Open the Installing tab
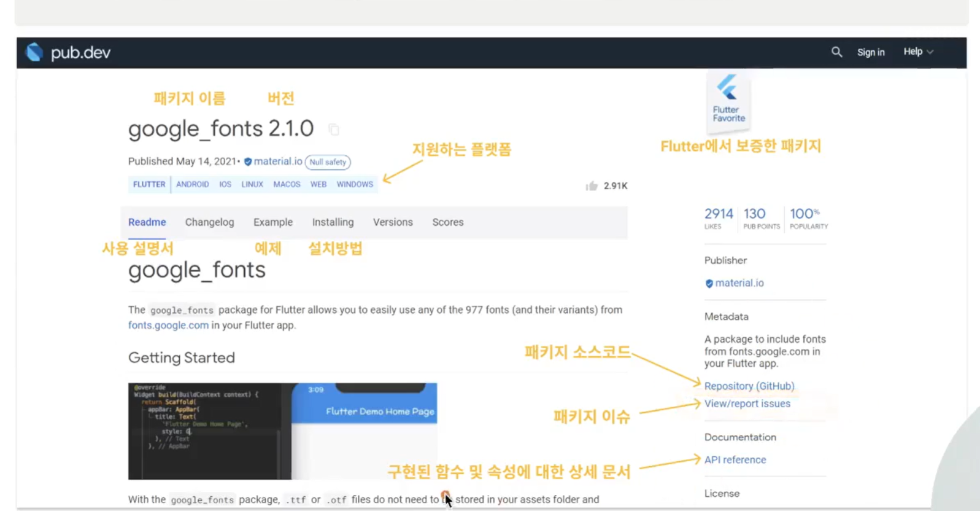Screen dimensions: 980x511 point(333,222)
